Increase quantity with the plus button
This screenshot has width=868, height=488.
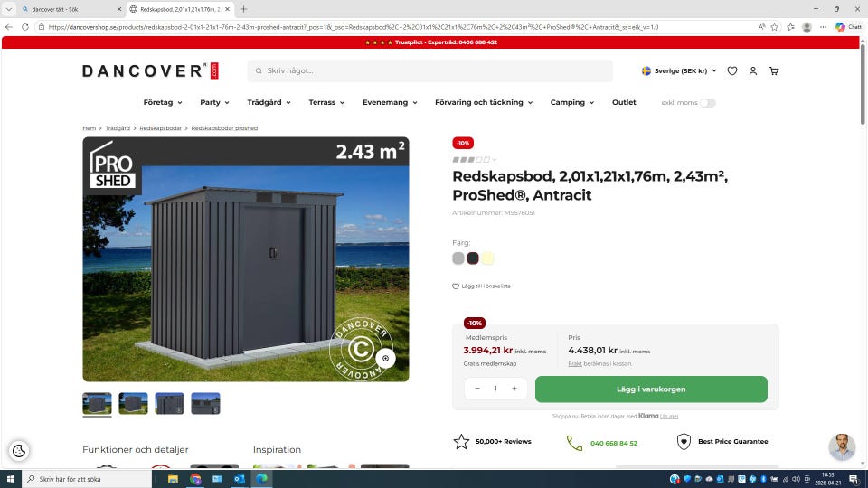(514, 389)
